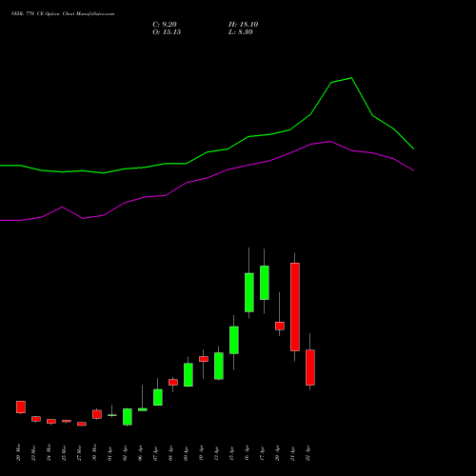The width and height of the screenshot is (476, 476).
Task: Click the red candle for 30 Mar
Action: click(97, 414)
